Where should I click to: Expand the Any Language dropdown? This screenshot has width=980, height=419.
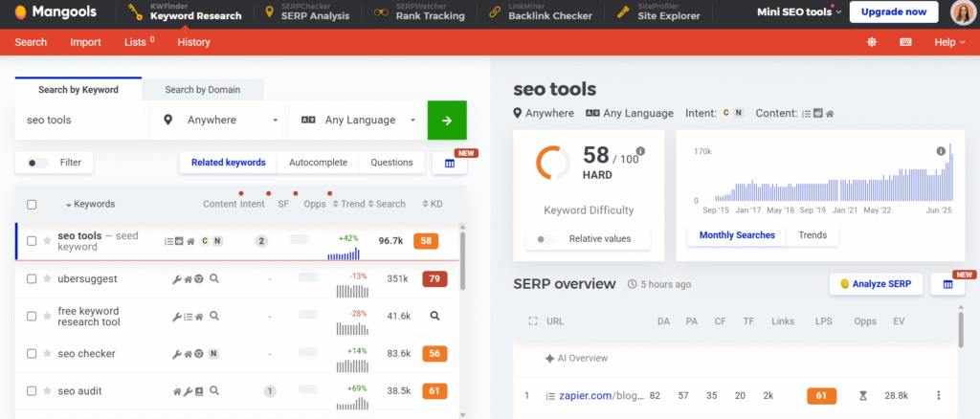click(x=358, y=121)
